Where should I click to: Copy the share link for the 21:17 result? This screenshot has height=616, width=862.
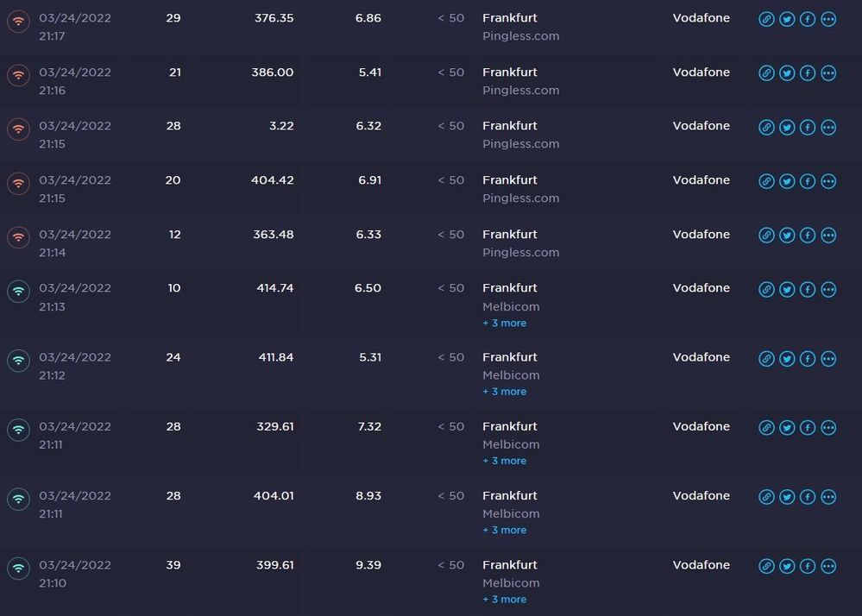(x=766, y=19)
